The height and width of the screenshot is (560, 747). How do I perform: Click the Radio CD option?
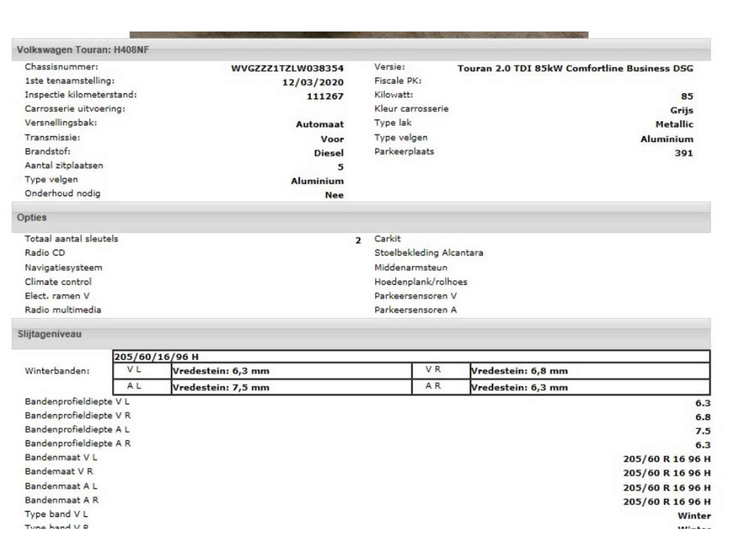click(x=45, y=253)
